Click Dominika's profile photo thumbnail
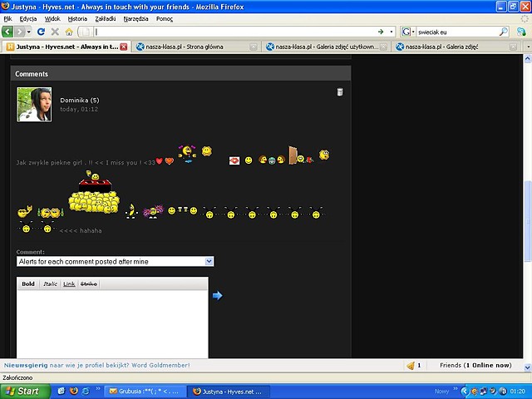532x399 pixels. [x=34, y=104]
